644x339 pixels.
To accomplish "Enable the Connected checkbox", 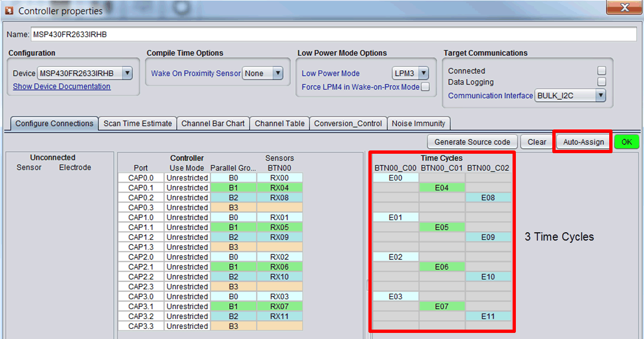I will (x=601, y=71).
